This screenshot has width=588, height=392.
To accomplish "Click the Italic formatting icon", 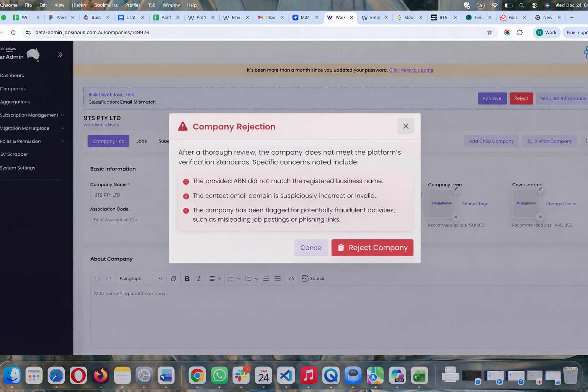I will (x=199, y=279).
